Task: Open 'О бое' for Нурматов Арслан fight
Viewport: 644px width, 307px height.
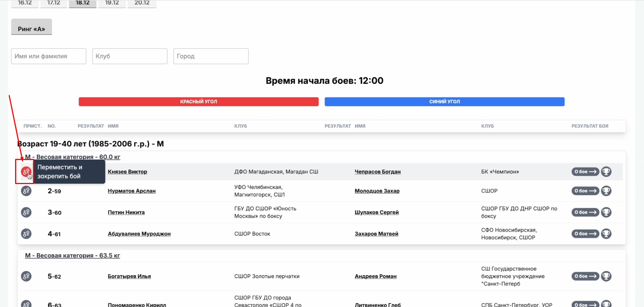Action: tap(585, 191)
